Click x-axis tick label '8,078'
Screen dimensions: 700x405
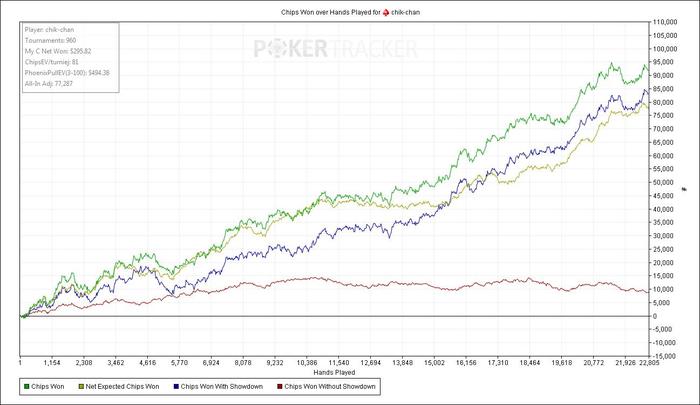(x=243, y=363)
